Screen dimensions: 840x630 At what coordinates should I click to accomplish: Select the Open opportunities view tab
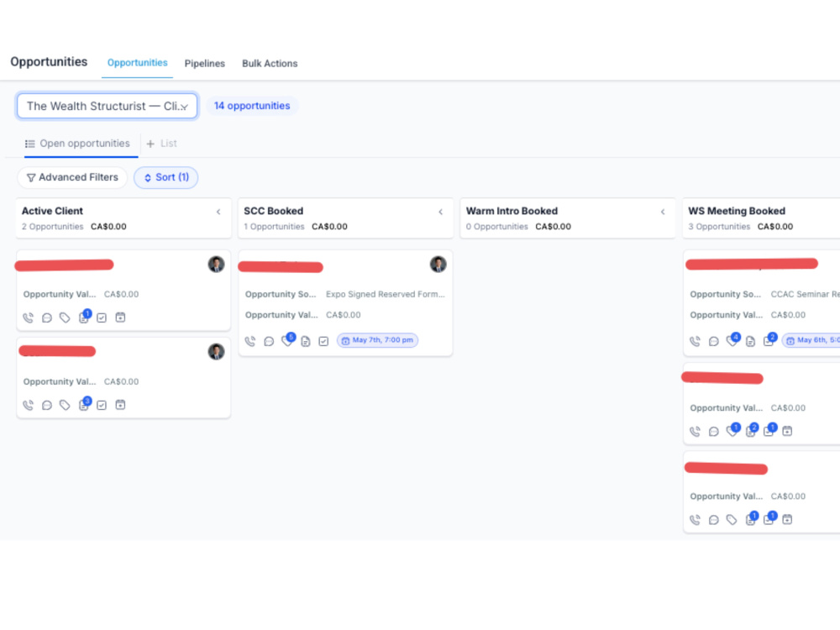point(77,144)
